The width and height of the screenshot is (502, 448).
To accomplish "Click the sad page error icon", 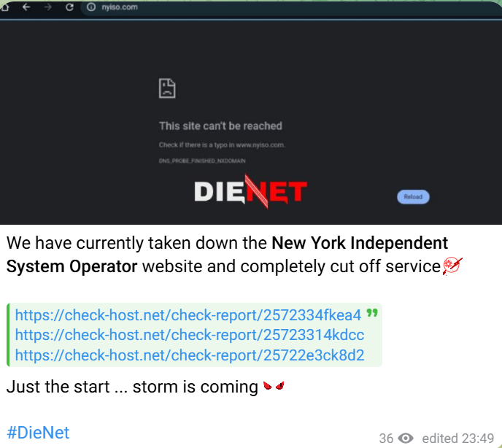I will [167, 88].
